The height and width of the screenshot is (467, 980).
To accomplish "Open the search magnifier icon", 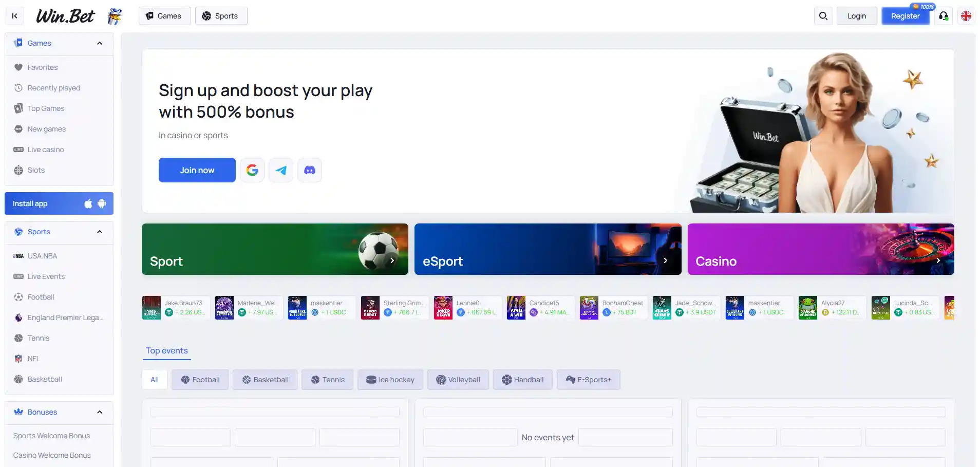I will point(823,16).
